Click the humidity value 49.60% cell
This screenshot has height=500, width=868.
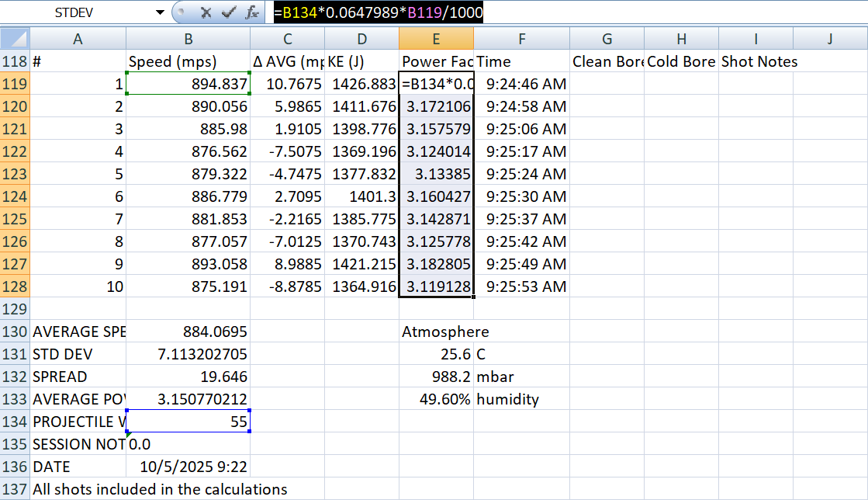[x=436, y=399]
